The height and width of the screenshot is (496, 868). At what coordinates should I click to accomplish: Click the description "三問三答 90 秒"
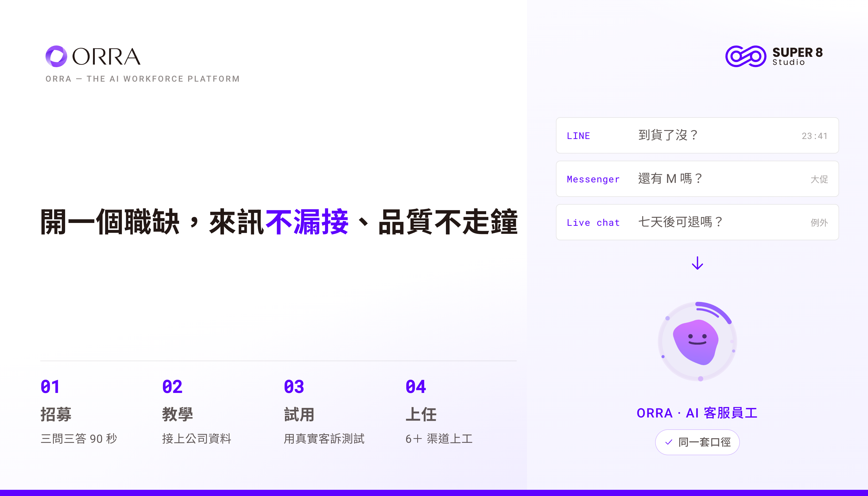pyautogui.click(x=79, y=438)
